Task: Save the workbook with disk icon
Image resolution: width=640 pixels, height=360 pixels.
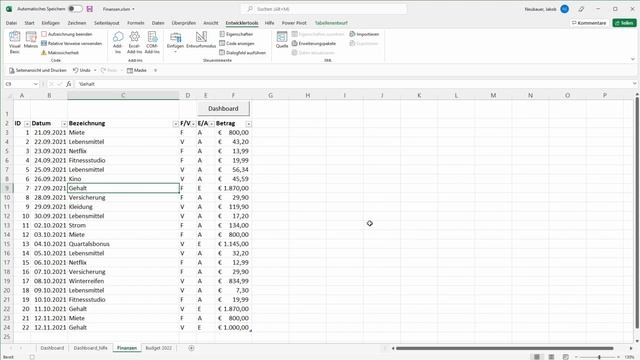Action: coord(90,9)
